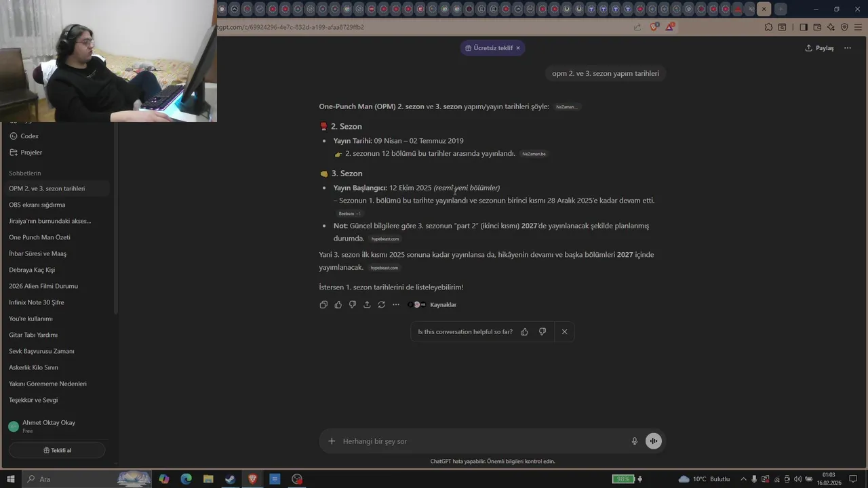Image resolution: width=868 pixels, height=488 pixels.
Task: Click taskbar Ara search box
Action: pyautogui.click(x=87, y=479)
